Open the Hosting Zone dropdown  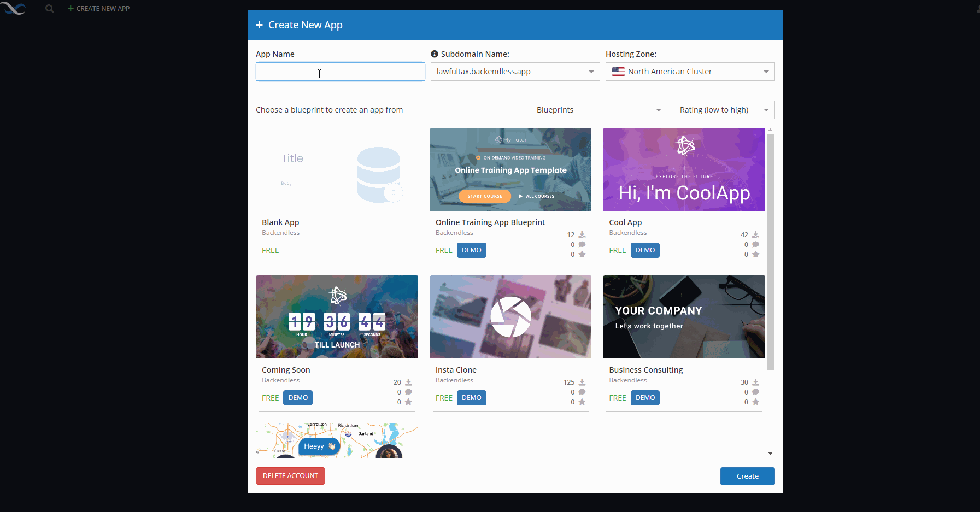coord(690,72)
